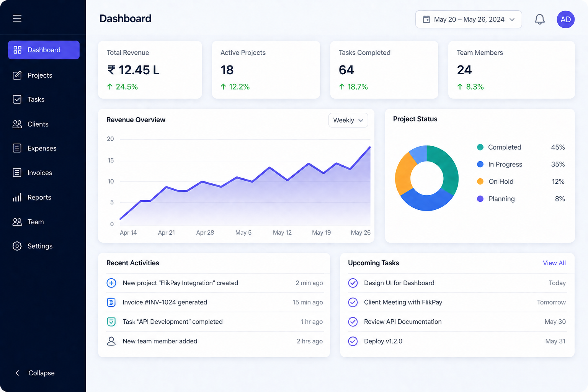Click the On Hold orange legend dot
Screen dimensions: 588x392
[x=480, y=181]
